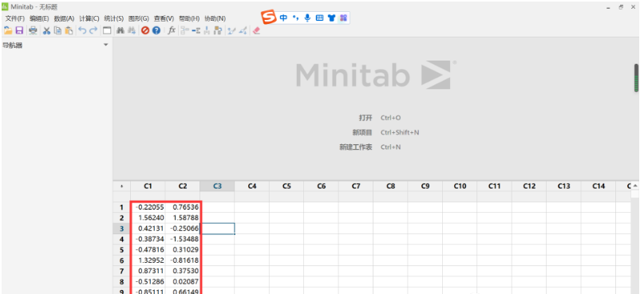This screenshot has width=644, height=294.
Task: Select row header 6
Action: [x=121, y=261]
